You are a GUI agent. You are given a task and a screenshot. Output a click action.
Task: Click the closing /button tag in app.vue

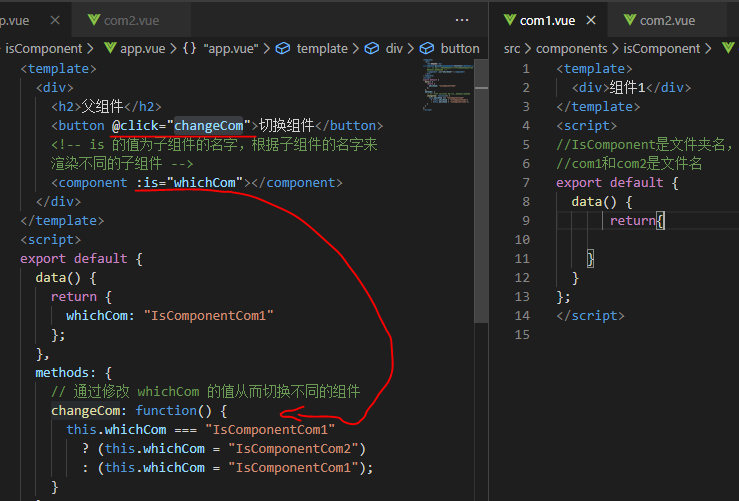point(349,126)
